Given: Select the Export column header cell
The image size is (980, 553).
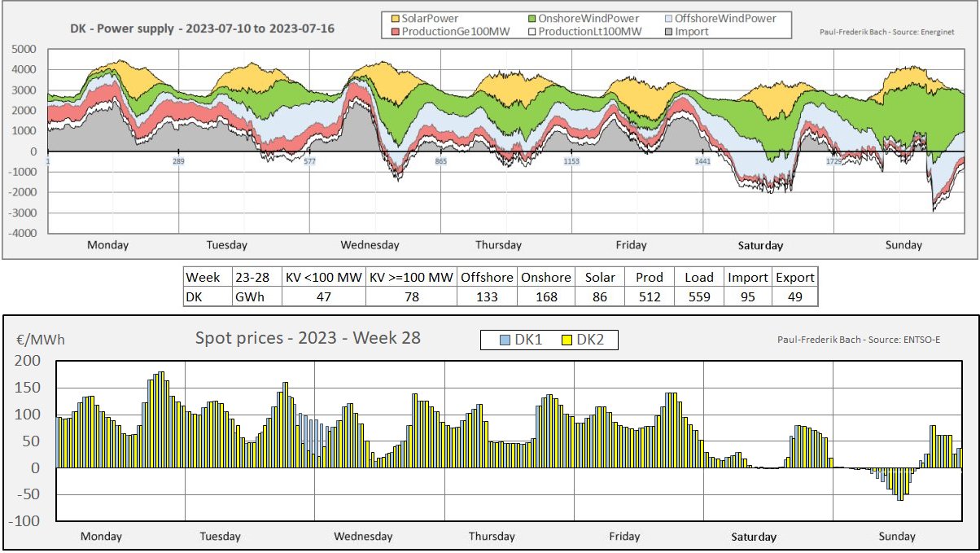Looking at the screenshot, I should tap(794, 277).
